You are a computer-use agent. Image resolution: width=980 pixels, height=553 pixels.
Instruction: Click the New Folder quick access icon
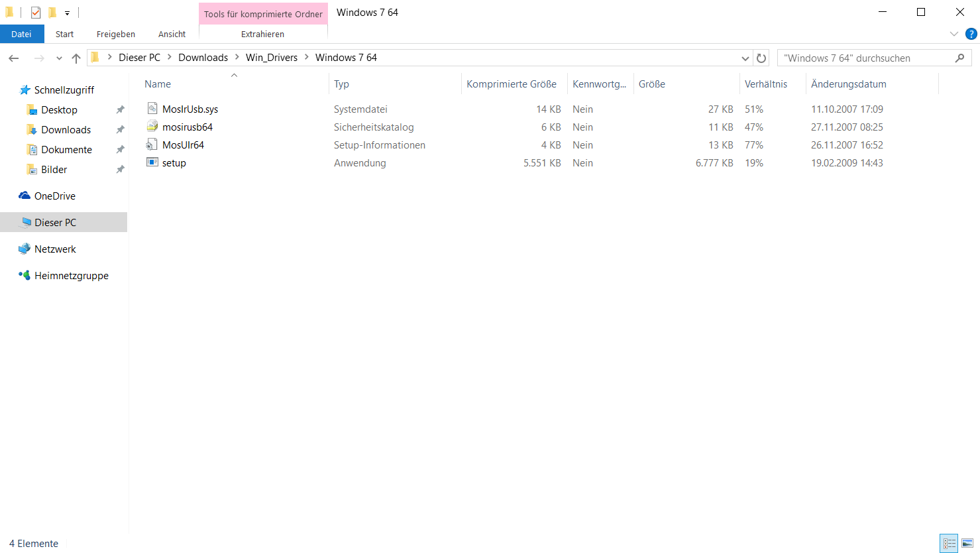point(52,13)
